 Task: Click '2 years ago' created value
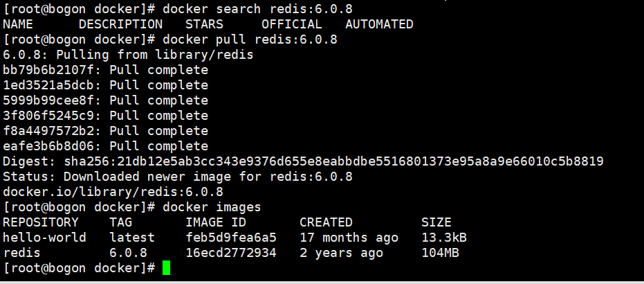341,253
